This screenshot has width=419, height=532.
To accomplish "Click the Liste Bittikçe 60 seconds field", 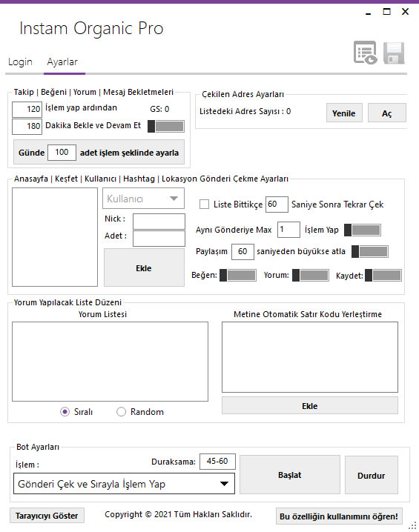I will (x=277, y=205).
